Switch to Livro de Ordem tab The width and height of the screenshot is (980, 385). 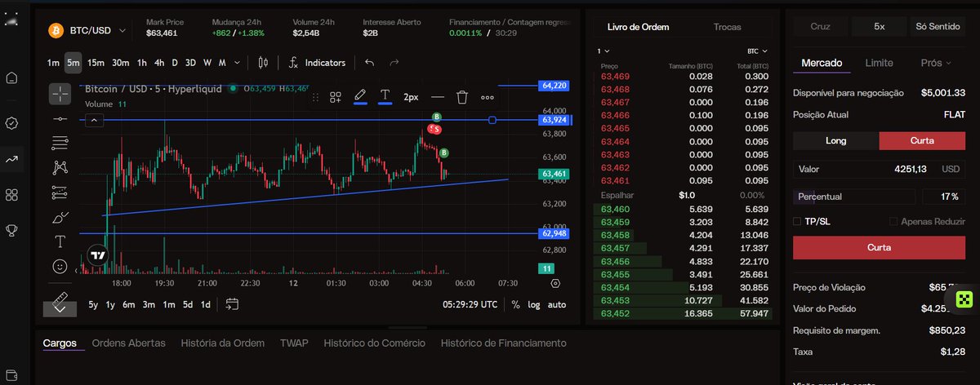coord(638,27)
